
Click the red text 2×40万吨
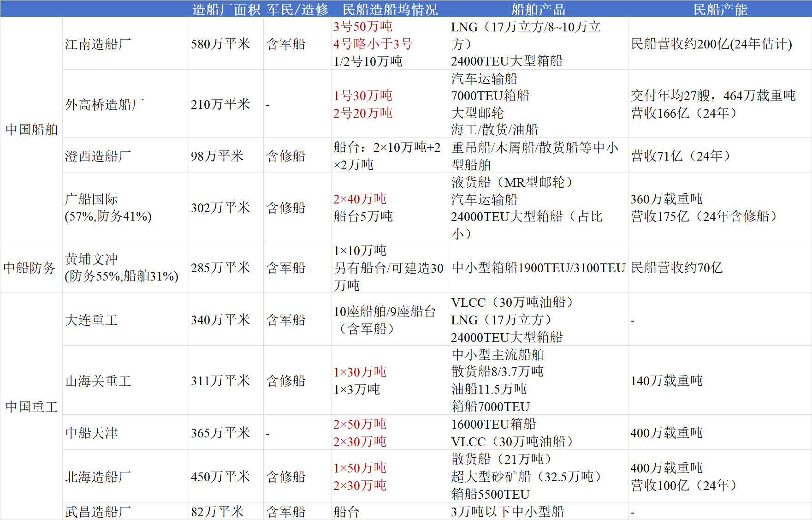(360, 199)
